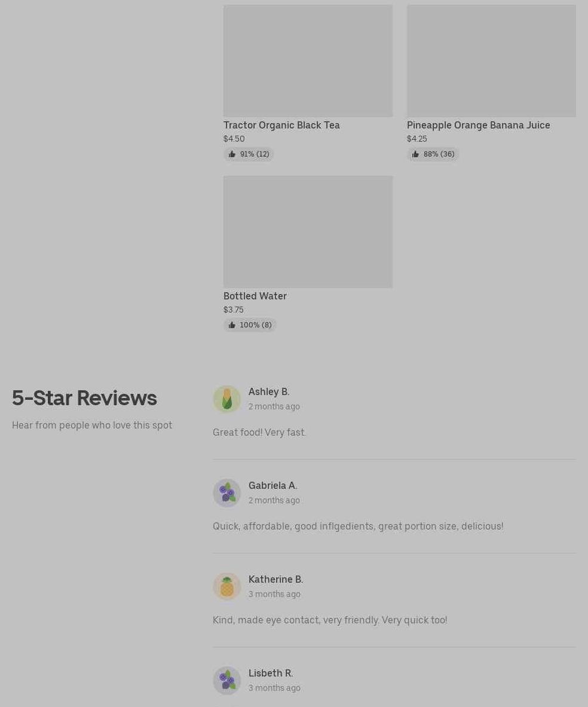This screenshot has height=707, width=588.
Task: Click the thumbs-up icon showing 91% (12)
Action: tap(232, 154)
